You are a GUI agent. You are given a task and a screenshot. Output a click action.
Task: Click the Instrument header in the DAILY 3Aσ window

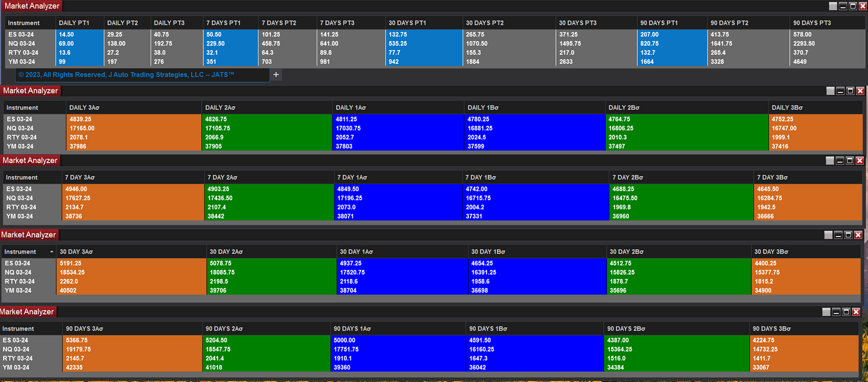click(x=35, y=108)
